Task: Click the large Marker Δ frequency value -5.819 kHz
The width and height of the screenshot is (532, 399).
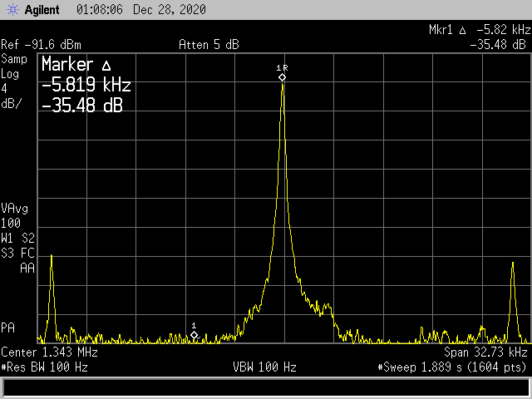Action: (86, 85)
